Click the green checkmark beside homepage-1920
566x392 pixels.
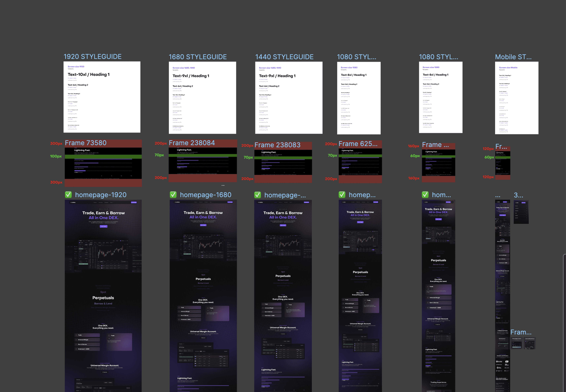pos(68,195)
